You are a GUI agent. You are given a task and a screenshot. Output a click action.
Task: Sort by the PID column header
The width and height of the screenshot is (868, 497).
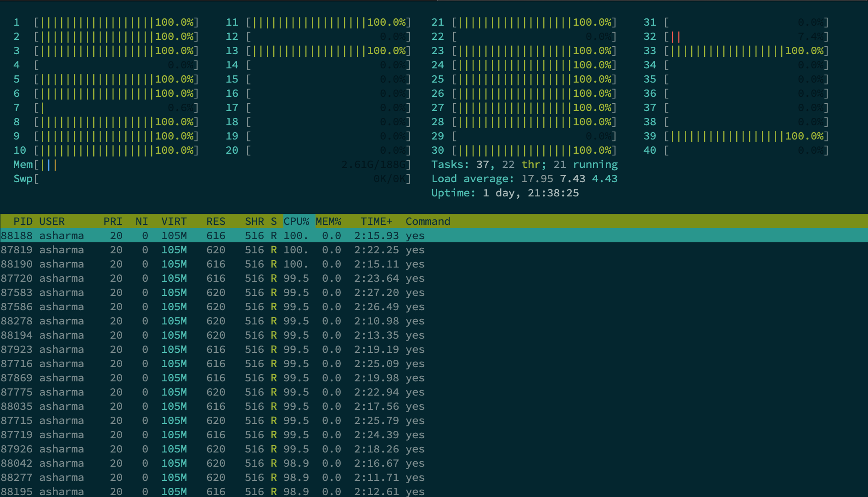(23, 221)
